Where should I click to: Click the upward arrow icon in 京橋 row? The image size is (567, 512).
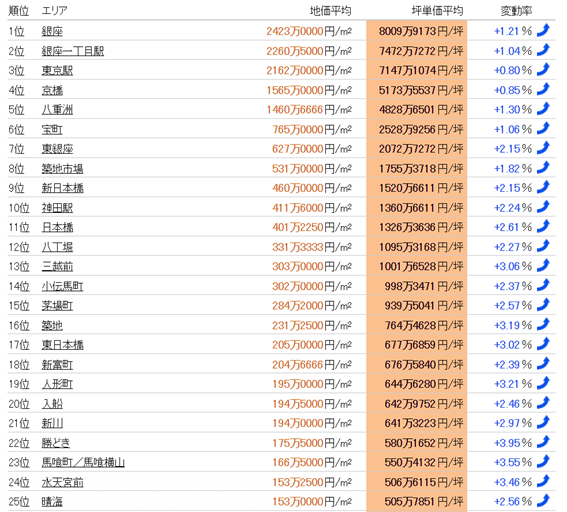(543, 89)
